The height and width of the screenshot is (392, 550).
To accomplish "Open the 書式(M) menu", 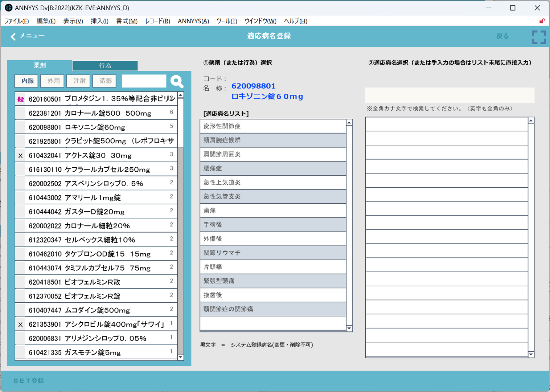I will (x=127, y=21).
